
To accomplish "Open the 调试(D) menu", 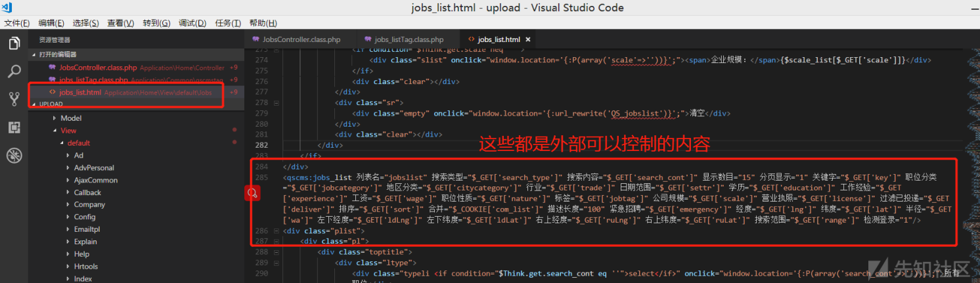I will [x=192, y=23].
